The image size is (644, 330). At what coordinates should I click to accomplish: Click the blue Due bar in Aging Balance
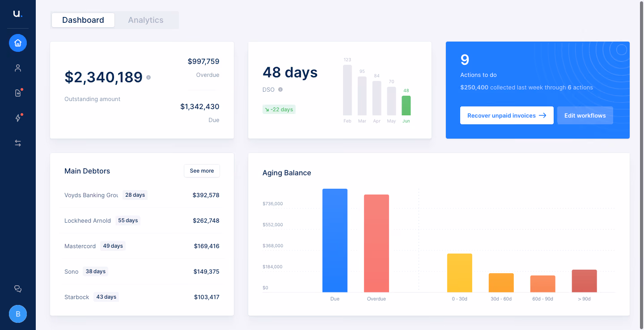335,241
